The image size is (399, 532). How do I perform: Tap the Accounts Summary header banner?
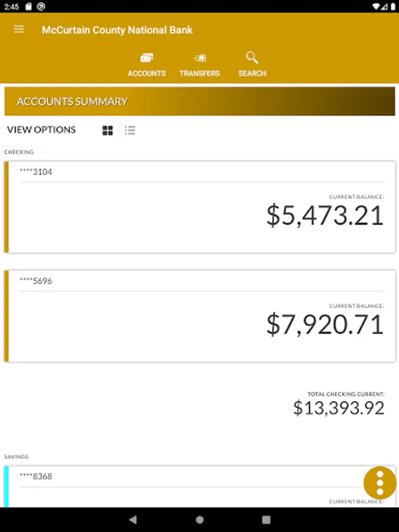[x=200, y=101]
